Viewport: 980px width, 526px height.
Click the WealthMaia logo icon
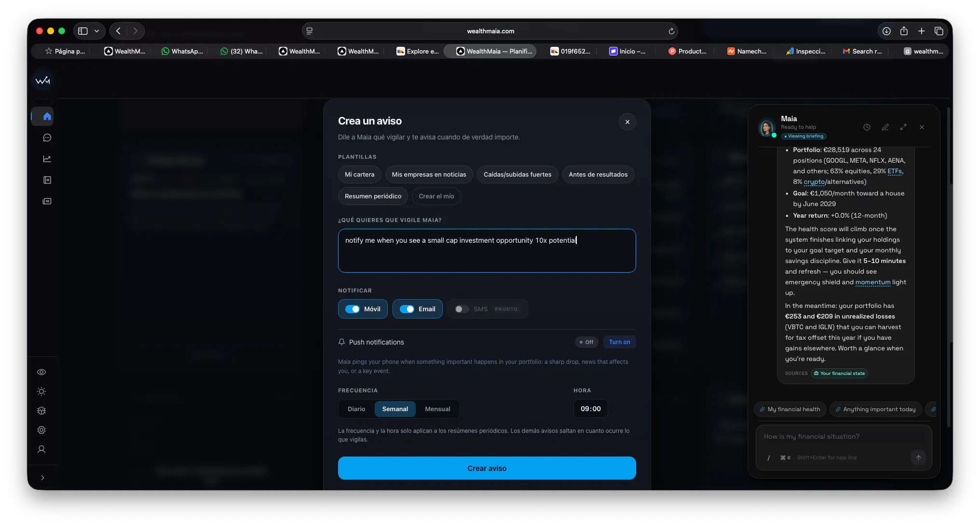(x=42, y=81)
